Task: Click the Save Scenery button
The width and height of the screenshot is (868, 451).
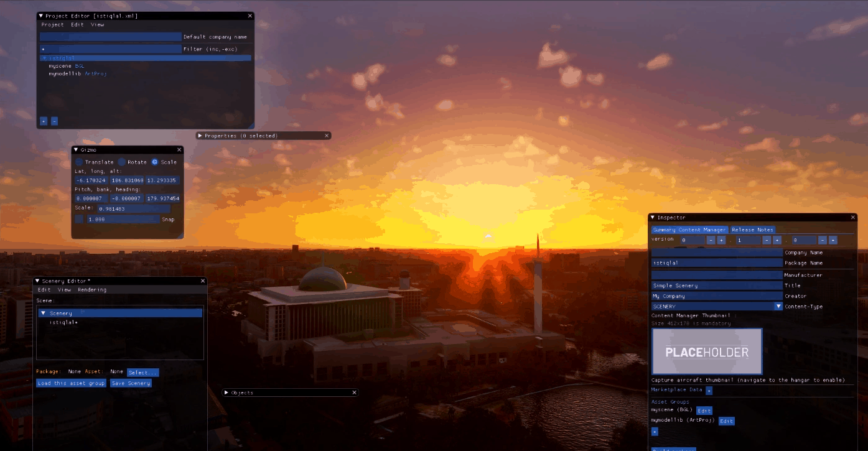Action: pos(131,383)
